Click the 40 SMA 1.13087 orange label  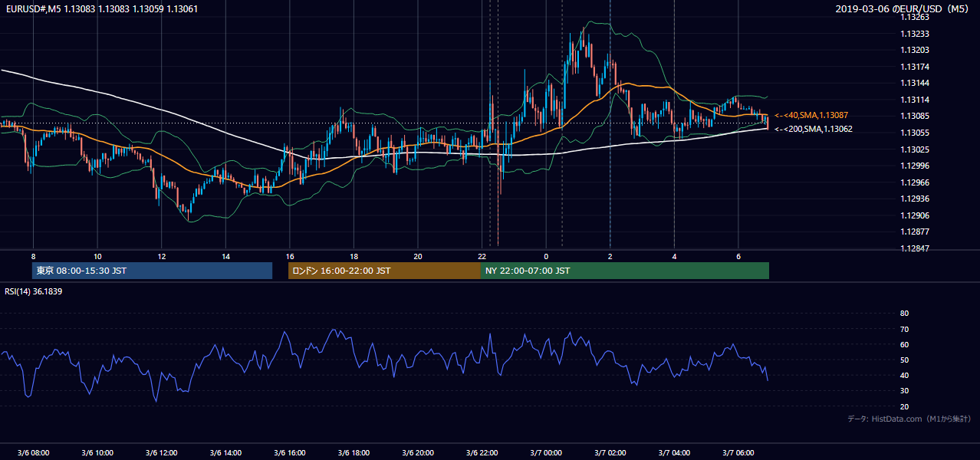click(x=811, y=115)
